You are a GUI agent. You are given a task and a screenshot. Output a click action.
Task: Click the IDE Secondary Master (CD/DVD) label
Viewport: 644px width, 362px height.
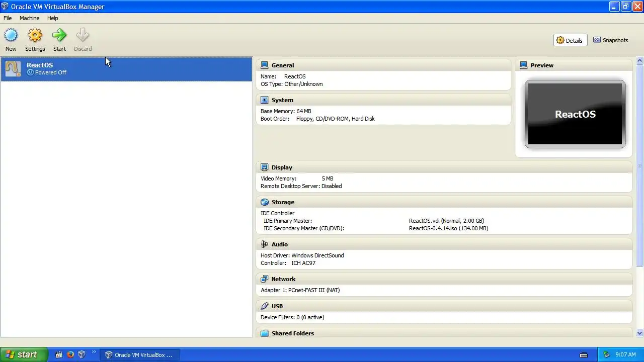(304, 228)
